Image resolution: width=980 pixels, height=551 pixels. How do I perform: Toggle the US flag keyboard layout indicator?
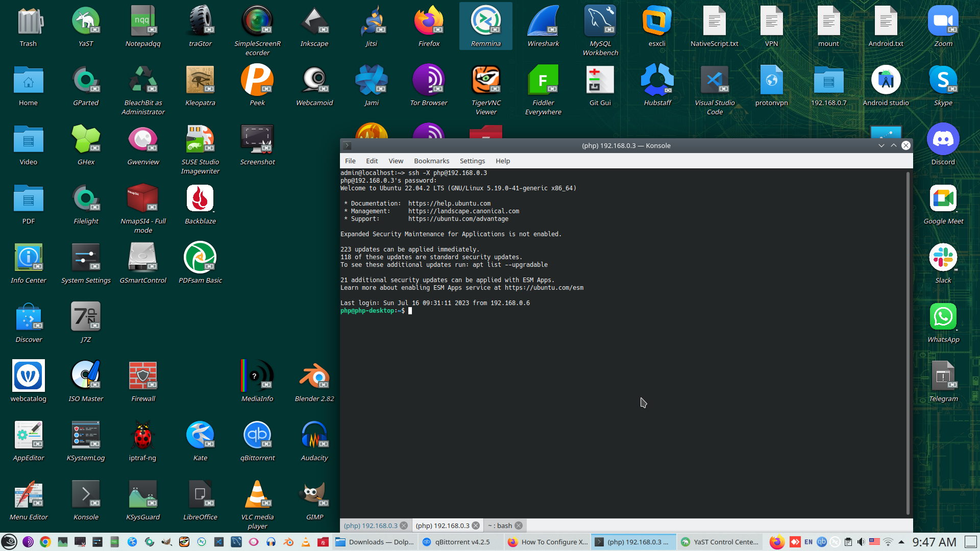coord(874,542)
